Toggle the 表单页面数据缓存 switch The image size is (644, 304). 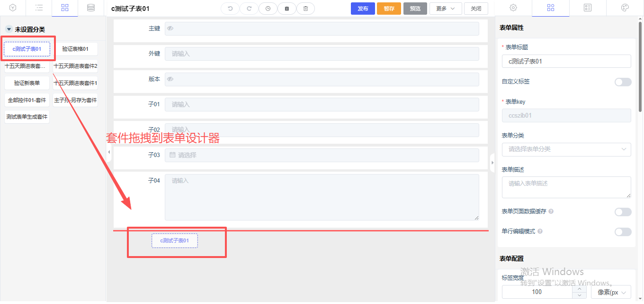623,212
